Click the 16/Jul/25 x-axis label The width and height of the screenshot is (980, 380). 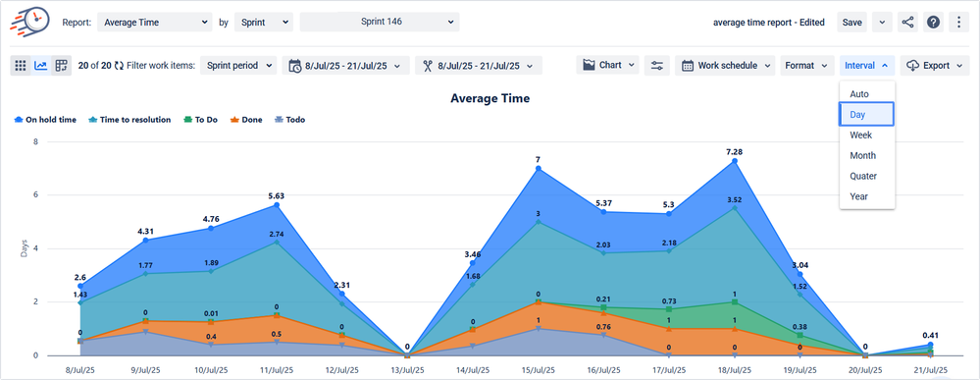[x=603, y=370]
